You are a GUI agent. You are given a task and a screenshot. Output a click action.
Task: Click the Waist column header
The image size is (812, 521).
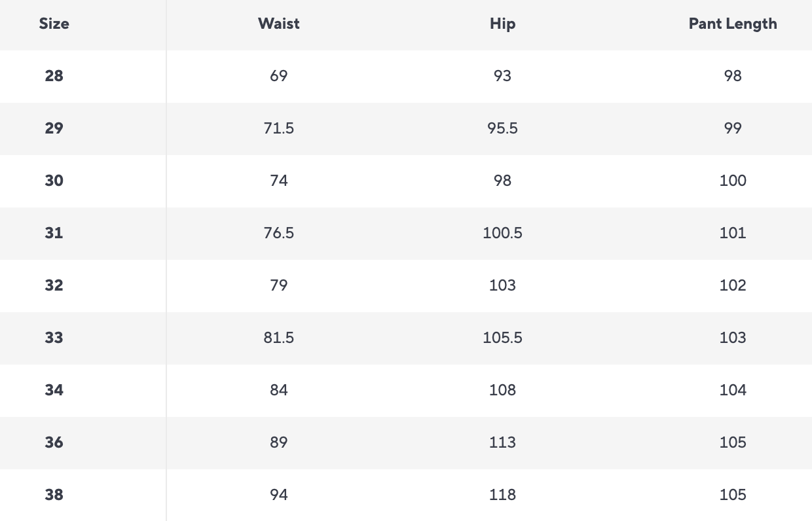[x=279, y=24]
